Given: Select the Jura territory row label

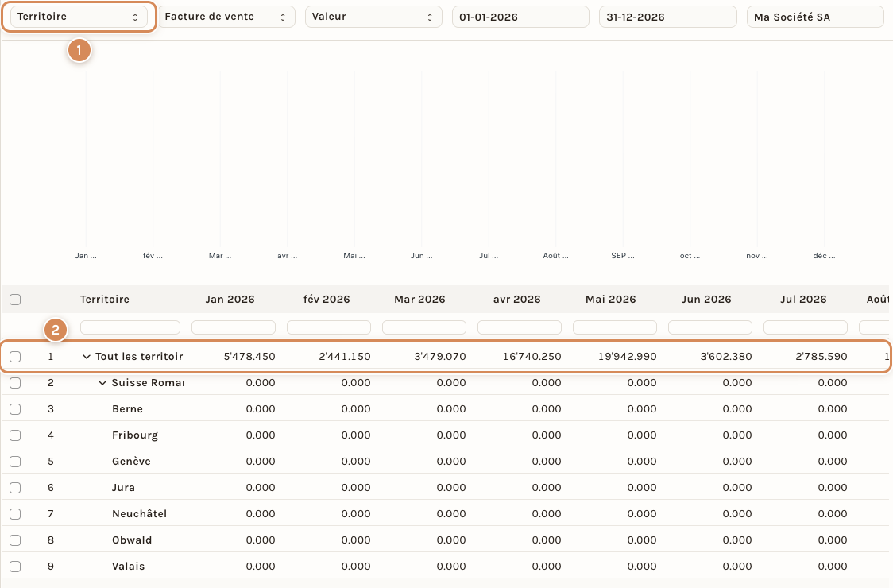Looking at the screenshot, I should 124,488.
